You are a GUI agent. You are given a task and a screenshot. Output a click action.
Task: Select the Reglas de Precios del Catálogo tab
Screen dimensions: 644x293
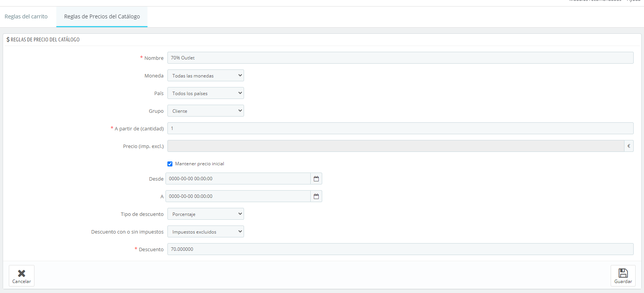pyautogui.click(x=102, y=16)
